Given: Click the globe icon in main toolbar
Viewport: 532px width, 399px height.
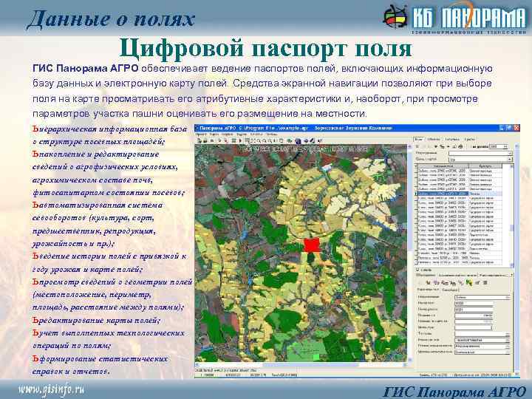Looking at the screenshot, I should tap(298, 141).
